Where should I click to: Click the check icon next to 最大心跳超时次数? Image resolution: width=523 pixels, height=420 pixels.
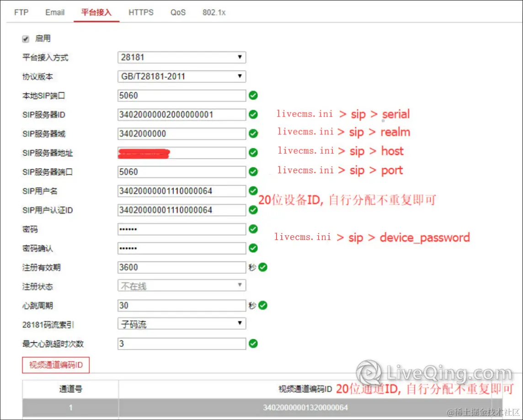pyautogui.click(x=253, y=344)
